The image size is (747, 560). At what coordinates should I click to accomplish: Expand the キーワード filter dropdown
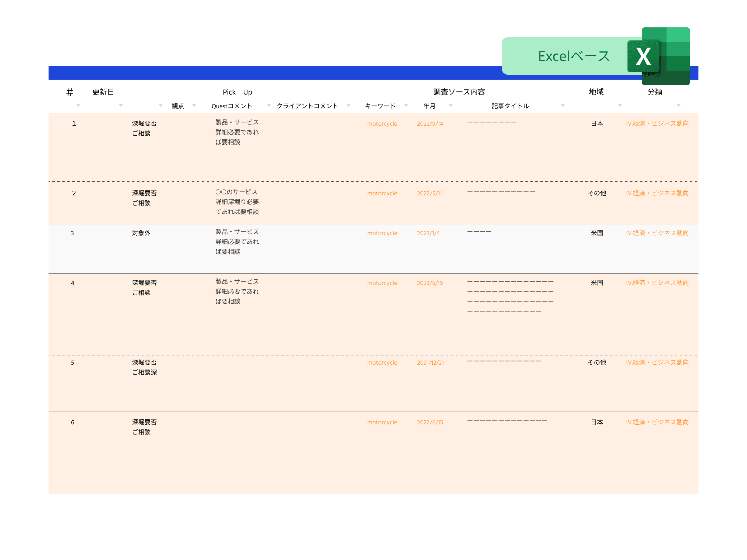pyautogui.click(x=406, y=106)
